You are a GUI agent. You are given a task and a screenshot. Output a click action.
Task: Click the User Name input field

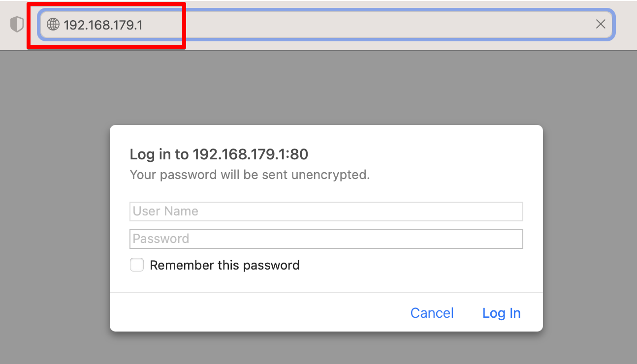click(326, 211)
